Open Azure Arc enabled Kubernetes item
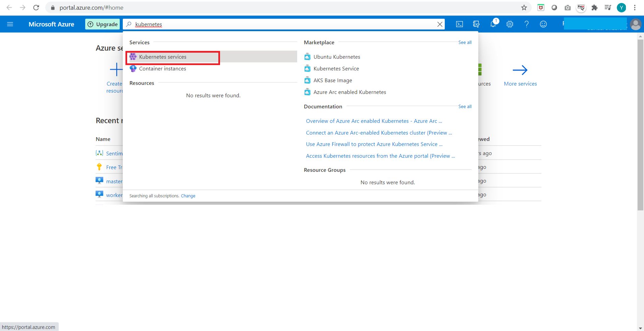 point(350,92)
